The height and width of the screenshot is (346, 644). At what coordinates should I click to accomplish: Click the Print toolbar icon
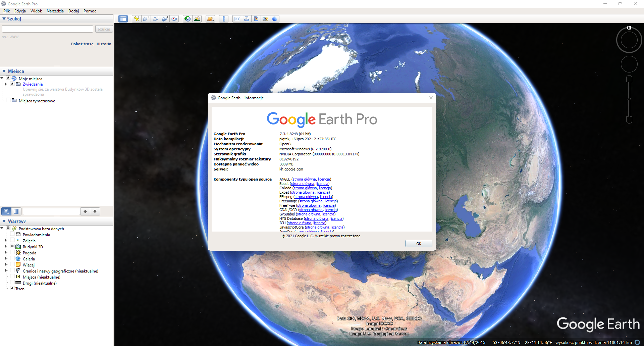click(247, 19)
